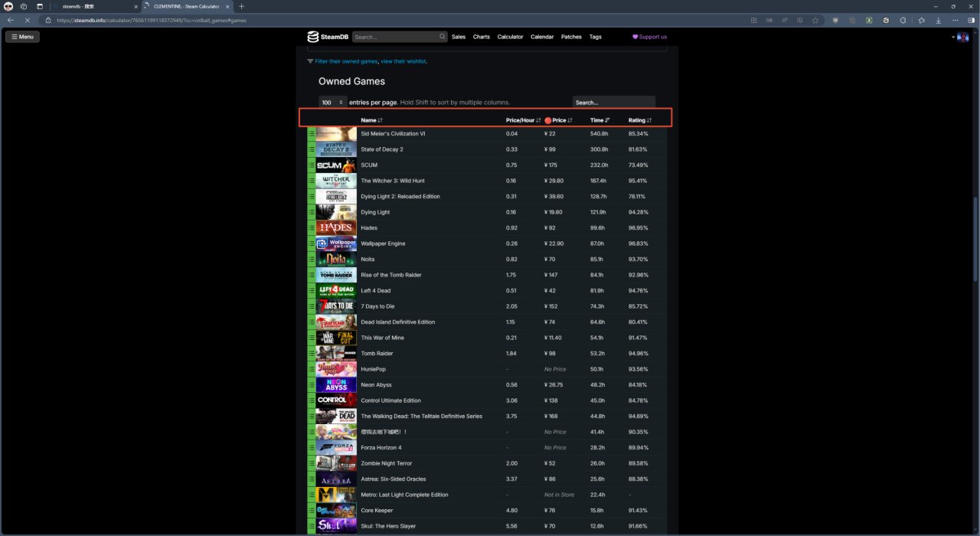
Task: Click the green drag handle on Tomb Raider row
Action: tap(312, 354)
